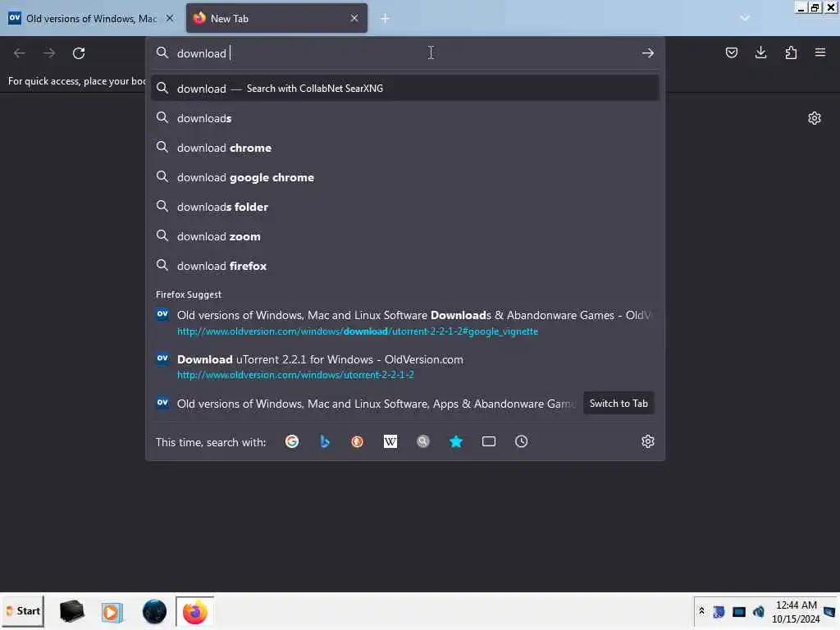This screenshot has width=840, height=630.
Task: Open the clock showing 12:44 AM
Action: [796, 612]
